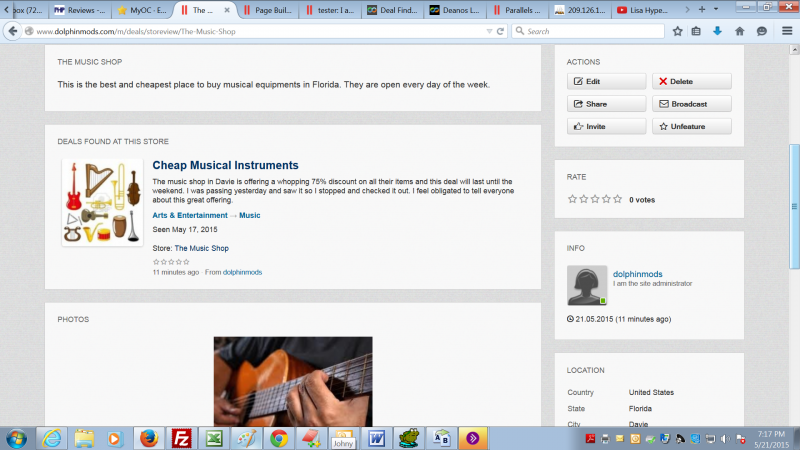
Task: Open Excel from the taskbar
Action: [214, 438]
